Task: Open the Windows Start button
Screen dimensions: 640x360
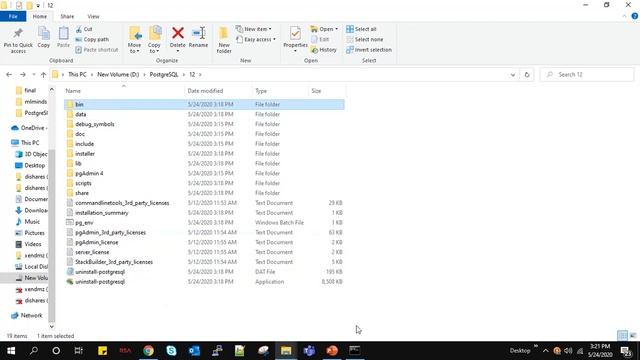Action: 11,351
